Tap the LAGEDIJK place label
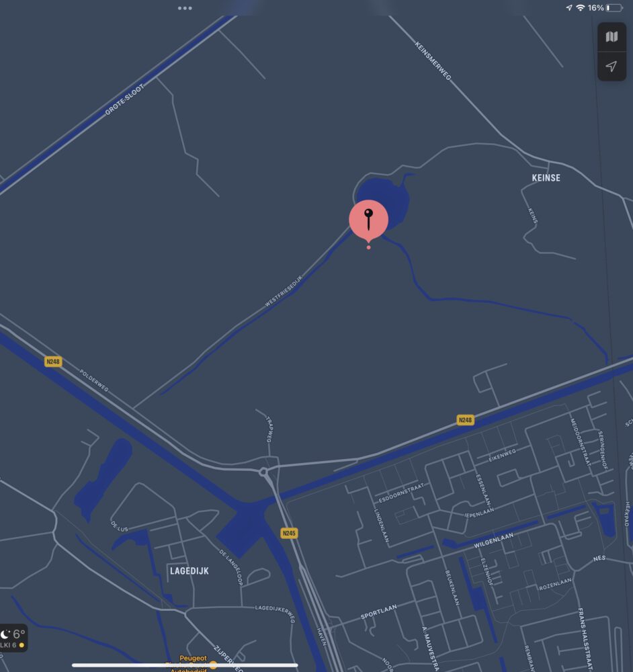This screenshot has width=633, height=672. (x=189, y=571)
